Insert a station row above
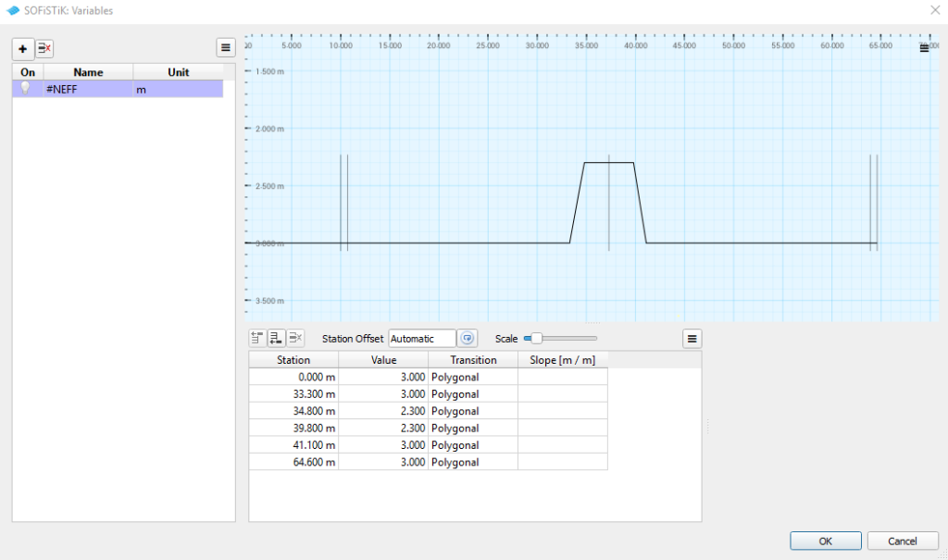 (258, 339)
